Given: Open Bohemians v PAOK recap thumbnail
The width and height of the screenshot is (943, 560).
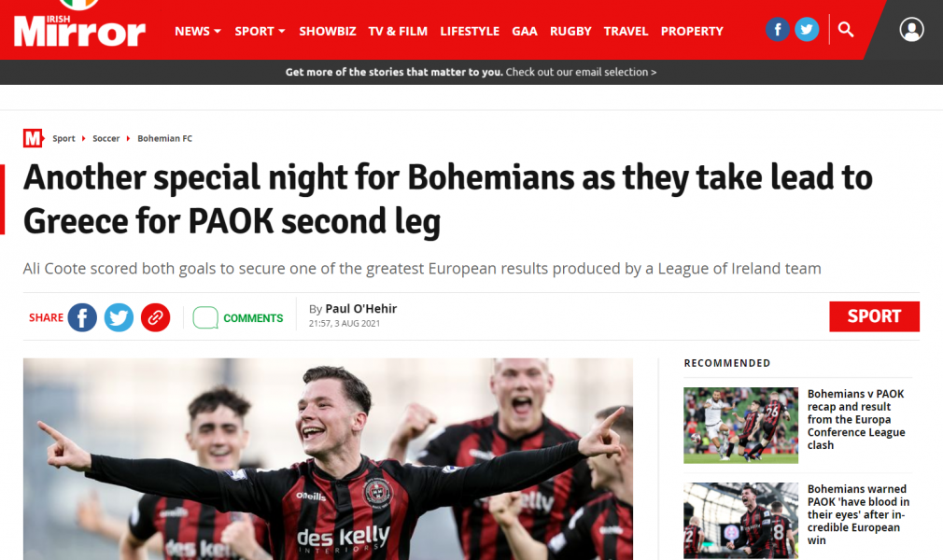Looking at the screenshot, I should pyautogui.click(x=741, y=426).
